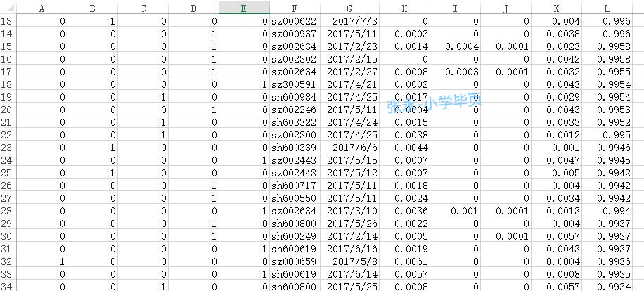Click cell with value 0.001 in row 28
644x291 pixels.
click(x=455, y=211)
